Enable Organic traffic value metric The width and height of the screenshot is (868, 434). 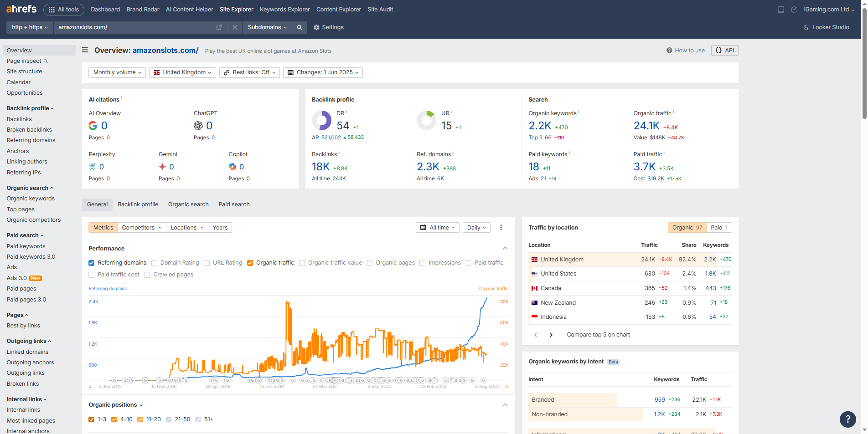[302, 263]
